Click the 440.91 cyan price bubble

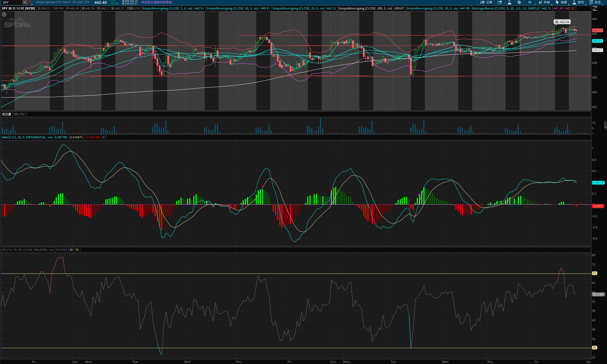click(x=597, y=41)
